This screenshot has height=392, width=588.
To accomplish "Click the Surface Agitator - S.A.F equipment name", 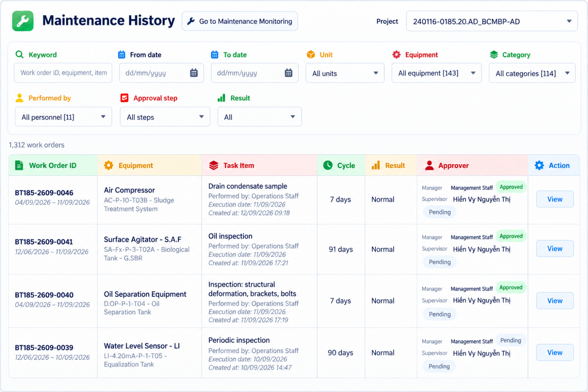I will 143,240.
